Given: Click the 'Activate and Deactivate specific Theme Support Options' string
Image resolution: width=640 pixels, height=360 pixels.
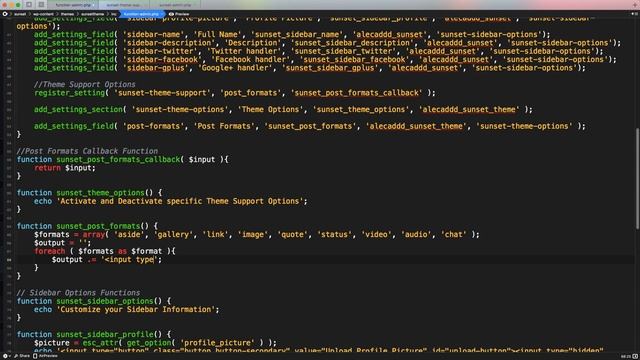Looking at the screenshot, I should click(180, 201).
